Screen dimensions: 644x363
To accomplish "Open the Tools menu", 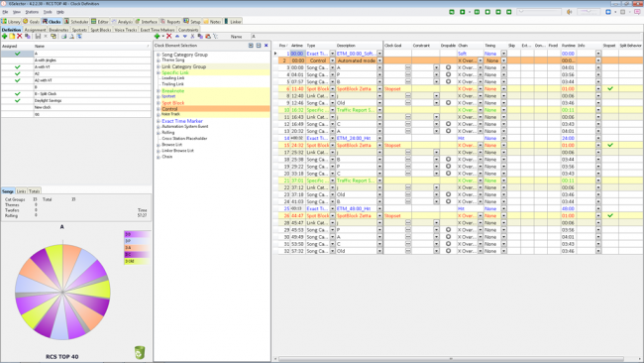I will pos(48,12).
